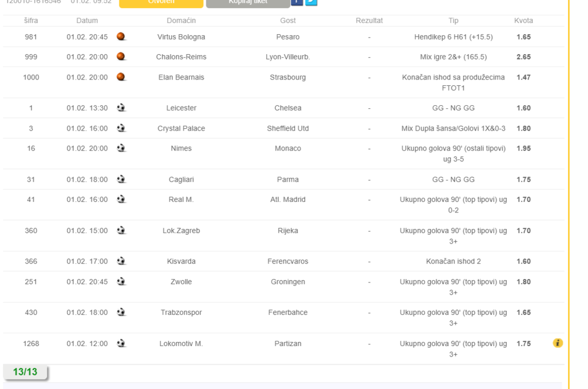Click soccer ball icon for Zwolle match

(121, 282)
